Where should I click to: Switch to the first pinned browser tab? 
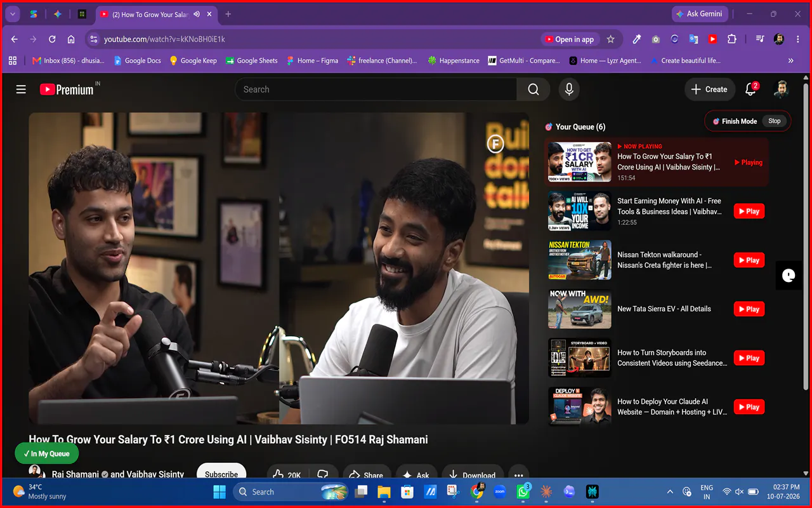click(x=34, y=14)
